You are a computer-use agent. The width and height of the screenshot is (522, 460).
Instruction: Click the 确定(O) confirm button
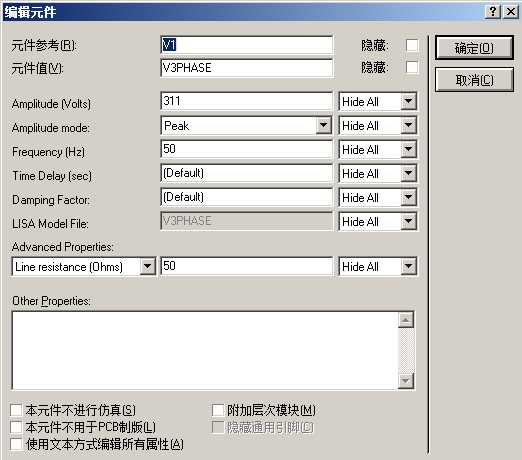[474, 48]
